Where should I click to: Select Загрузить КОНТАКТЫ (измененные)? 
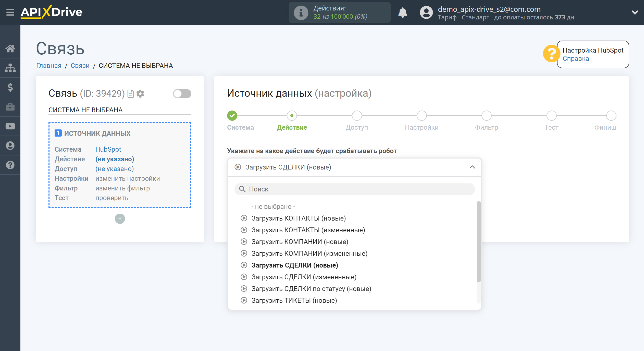tap(308, 230)
